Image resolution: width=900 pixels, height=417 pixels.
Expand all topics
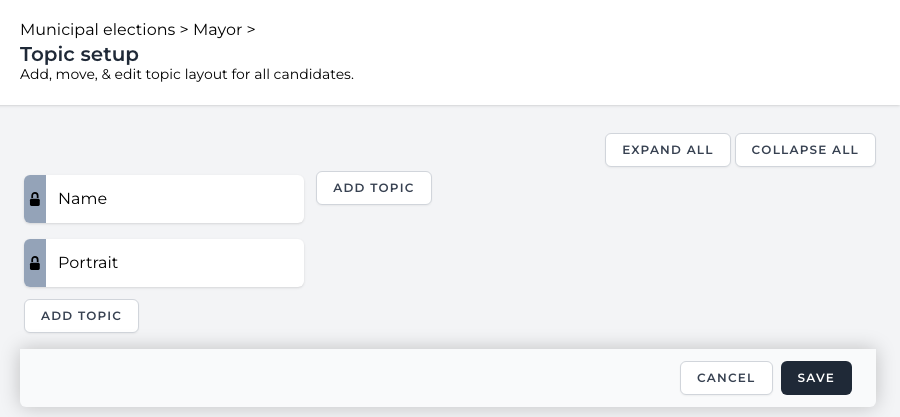[x=667, y=150]
